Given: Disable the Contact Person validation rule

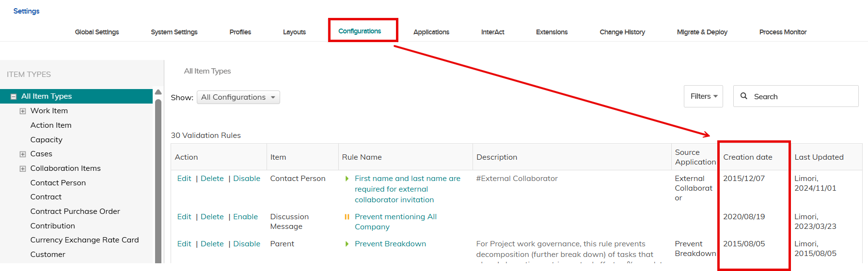Looking at the screenshot, I should [246, 179].
